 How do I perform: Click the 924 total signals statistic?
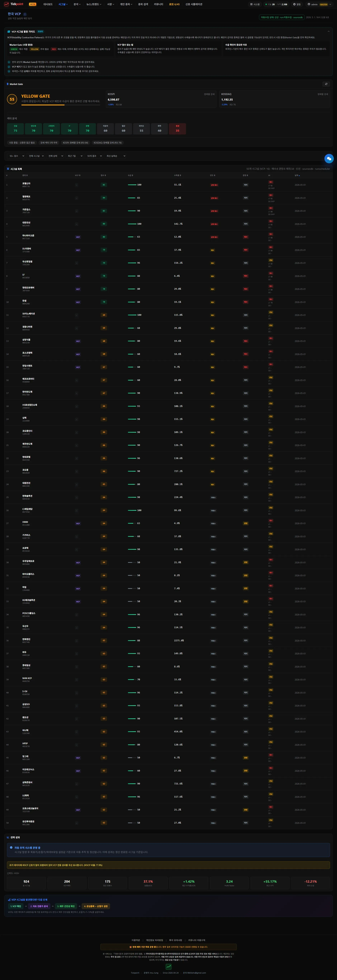(26, 881)
